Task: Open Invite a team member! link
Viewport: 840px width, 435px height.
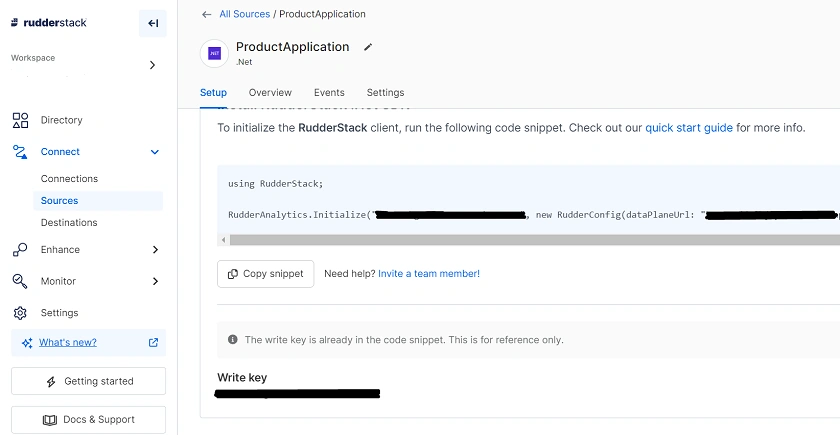Action: pyautogui.click(x=429, y=273)
